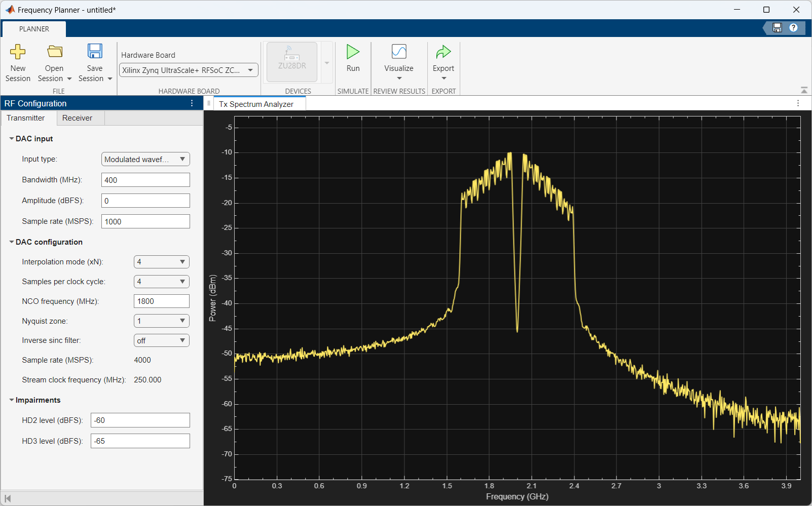This screenshot has width=812, height=506.
Task: Switch to the Receiver tab
Action: [77, 118]
